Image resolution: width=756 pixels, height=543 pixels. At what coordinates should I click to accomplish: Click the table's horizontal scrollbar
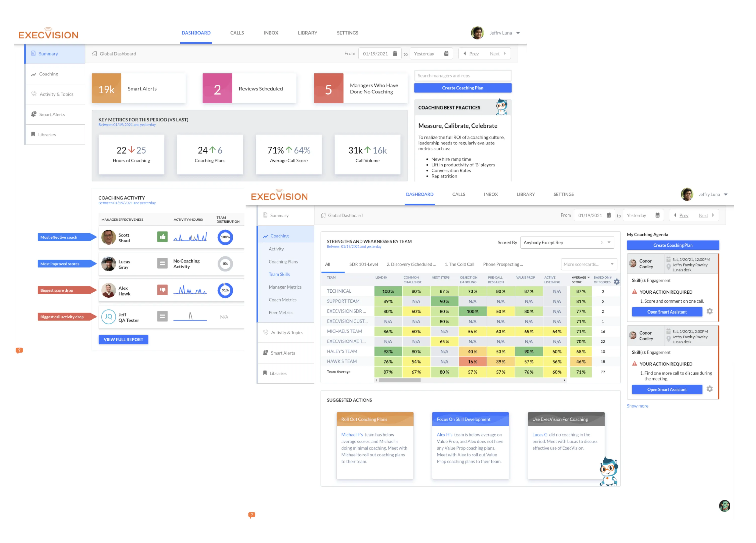399,380
